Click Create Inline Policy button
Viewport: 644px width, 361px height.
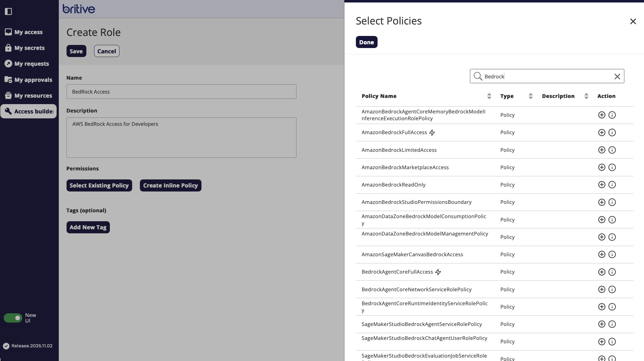pos(170,186)
